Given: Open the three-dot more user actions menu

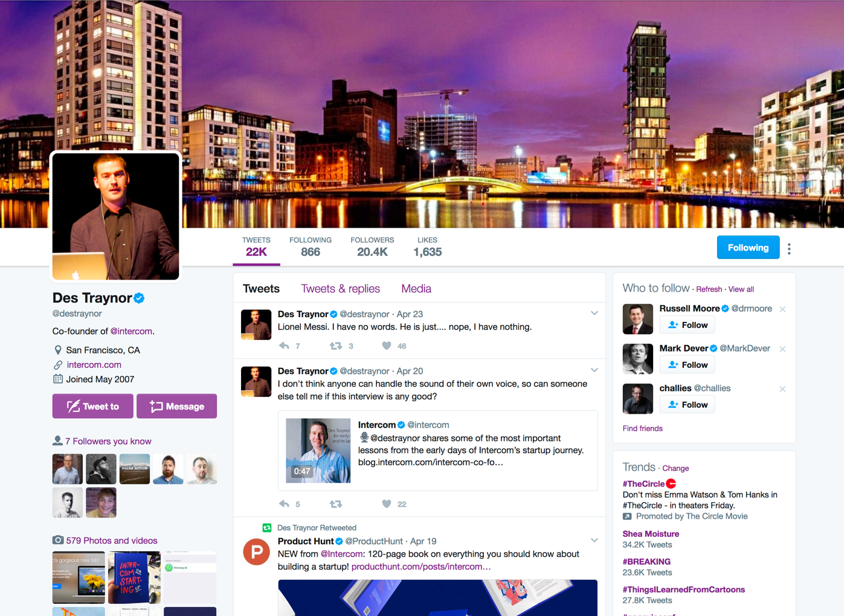Looking at the screenshot, I should pyautogui.click(x=789, y=248).
